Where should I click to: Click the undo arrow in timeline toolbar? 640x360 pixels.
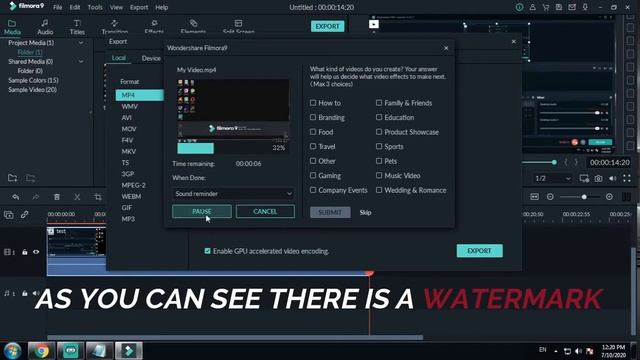pos(16,197)
